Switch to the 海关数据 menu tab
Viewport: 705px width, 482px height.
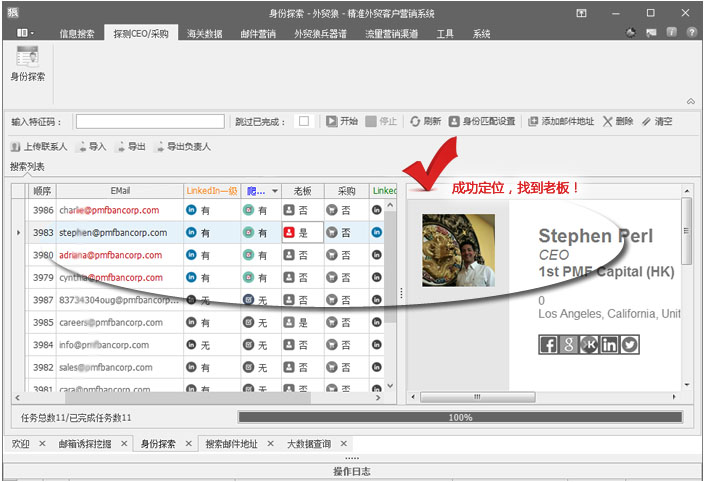[x=204, y=33]
